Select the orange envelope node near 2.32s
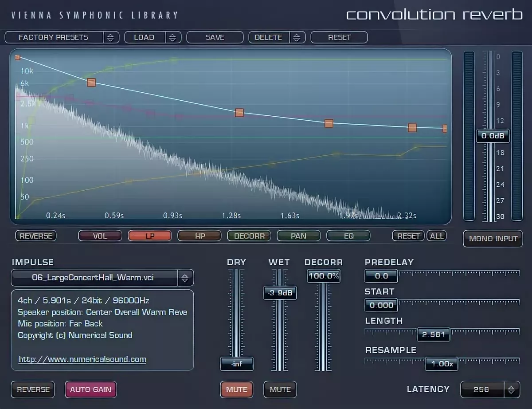This screenshot has width=532, height=409. pyautogui.click(x=412, y=128)
